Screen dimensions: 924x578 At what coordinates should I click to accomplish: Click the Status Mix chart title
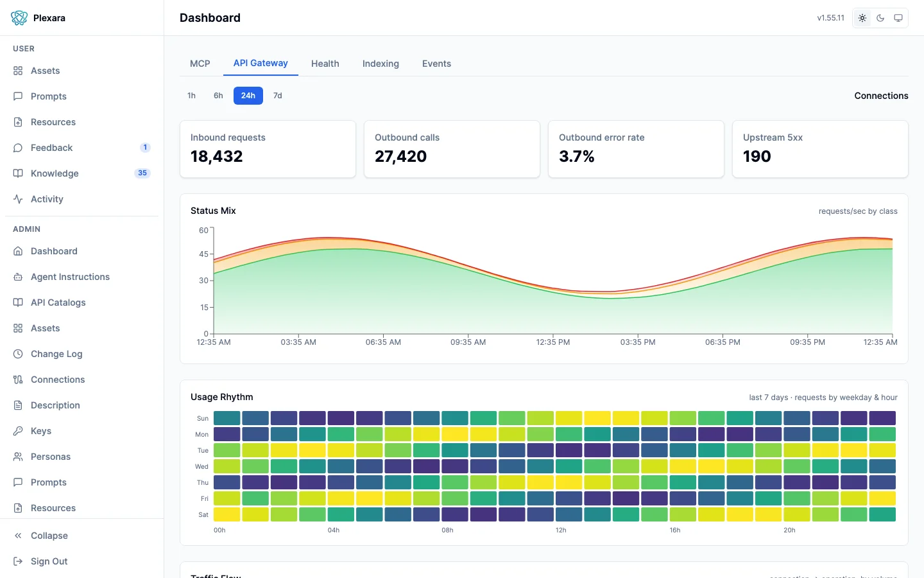point(213,211)
